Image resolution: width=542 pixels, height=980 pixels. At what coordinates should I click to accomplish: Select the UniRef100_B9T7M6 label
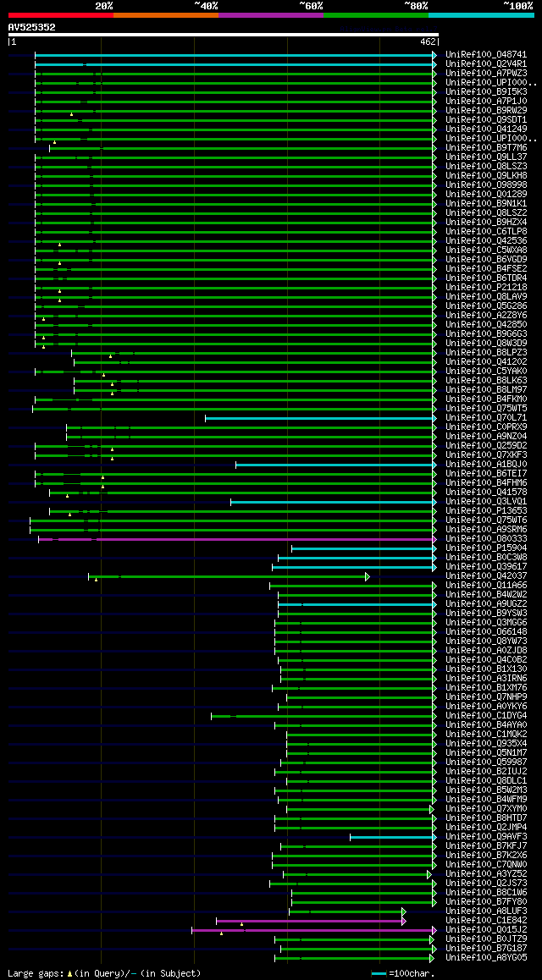[486, 148]
